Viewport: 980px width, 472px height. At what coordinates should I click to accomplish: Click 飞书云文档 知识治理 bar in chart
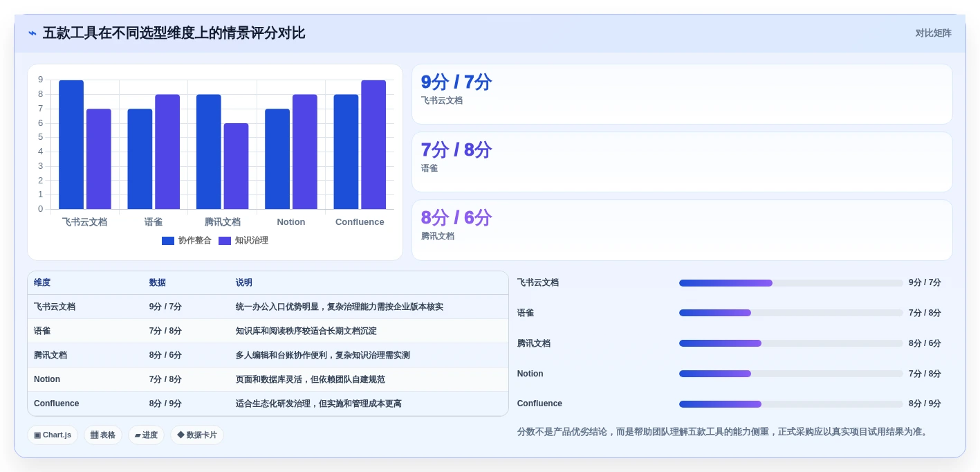coord(99,159)
